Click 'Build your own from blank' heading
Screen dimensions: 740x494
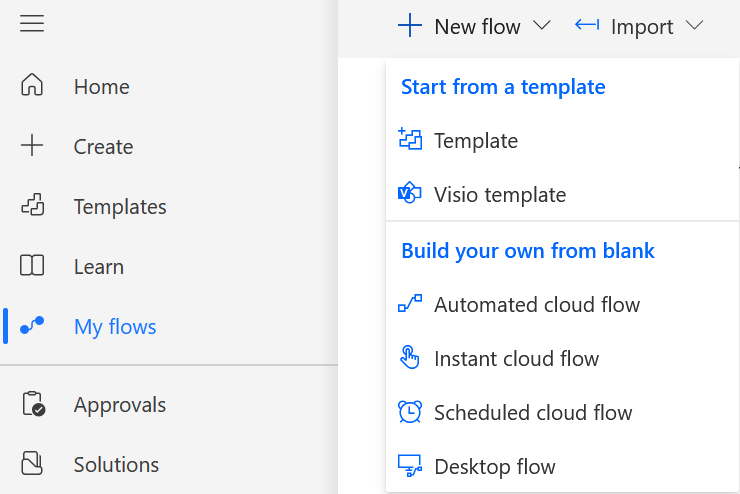[528, 251]
